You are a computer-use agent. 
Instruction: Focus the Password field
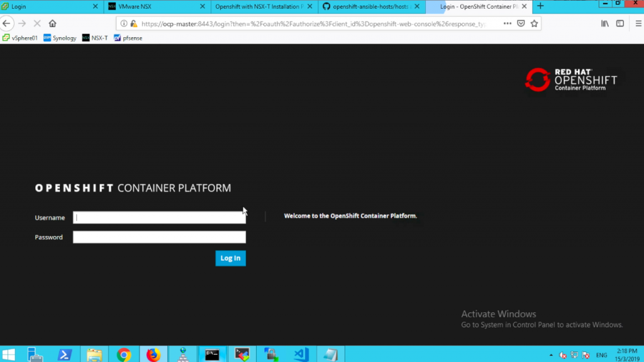pyautogui.click(x=159, y=237)
